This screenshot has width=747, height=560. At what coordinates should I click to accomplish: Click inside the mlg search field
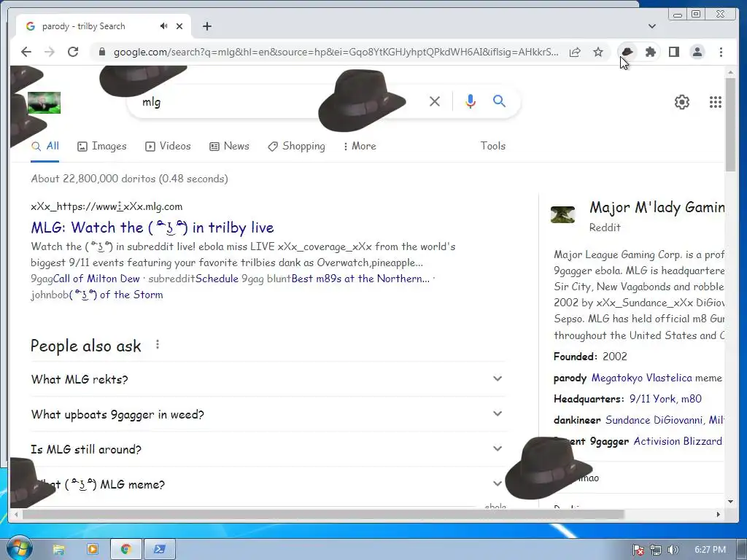pos(276,101)
